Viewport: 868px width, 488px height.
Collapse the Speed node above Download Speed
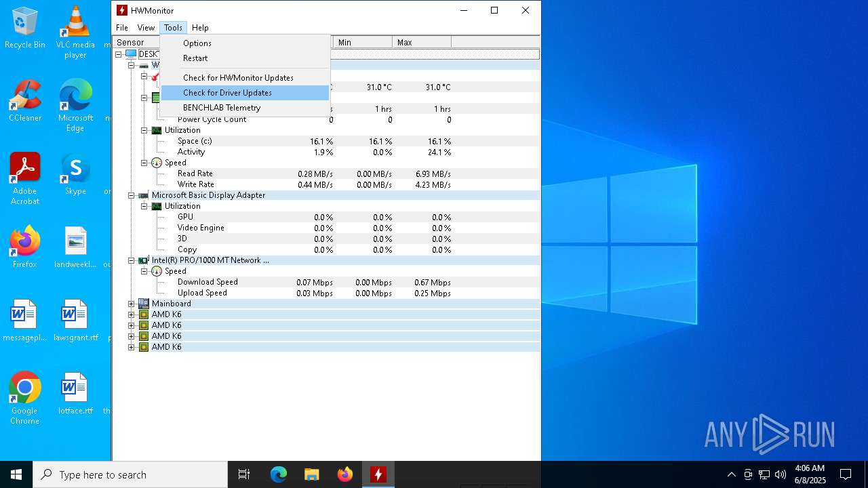144,271
